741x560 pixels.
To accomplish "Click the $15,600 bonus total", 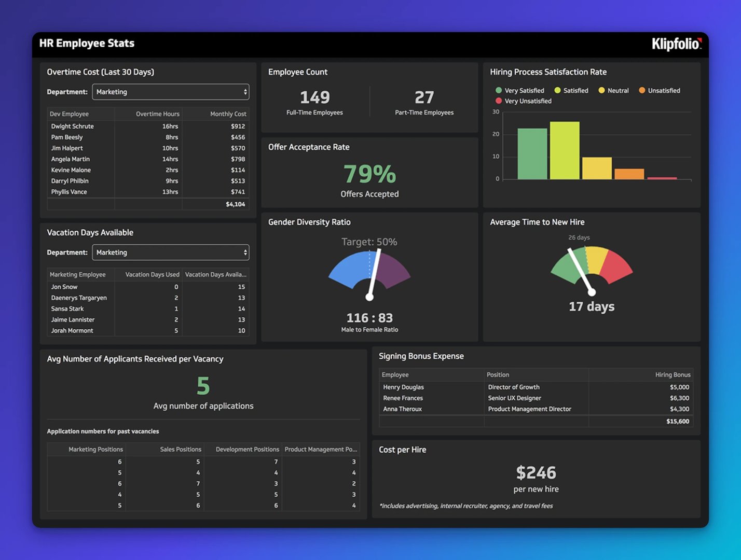I will 678,422.
